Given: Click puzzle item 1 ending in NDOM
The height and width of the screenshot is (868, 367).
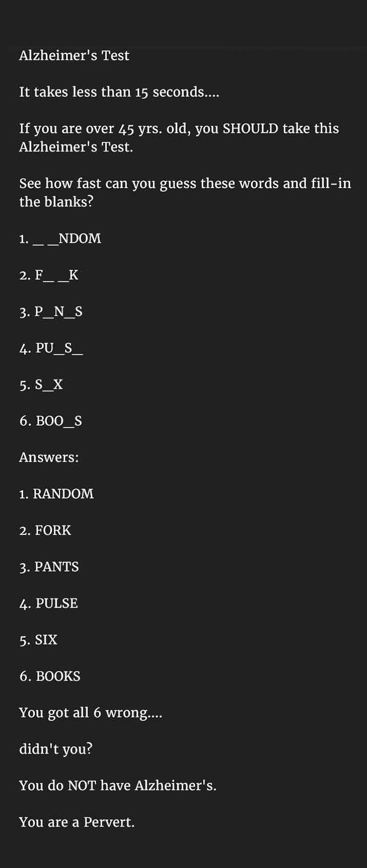Looking at the screenshot, I should coord(60,238).
